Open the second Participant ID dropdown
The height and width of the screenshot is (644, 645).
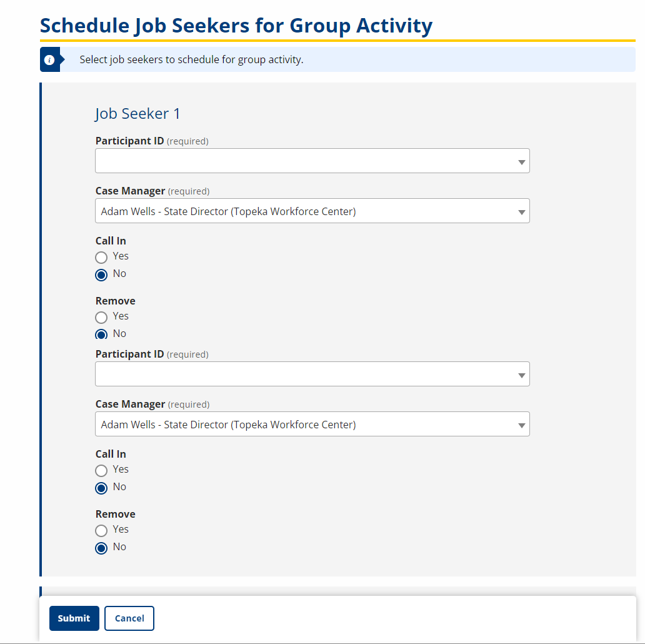(x=312, y=375)
